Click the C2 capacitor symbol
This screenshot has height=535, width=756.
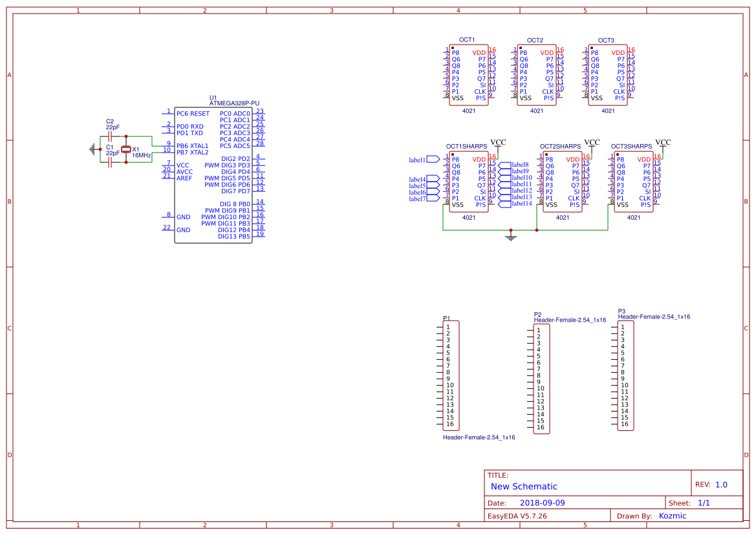click(x=110, y=137)
